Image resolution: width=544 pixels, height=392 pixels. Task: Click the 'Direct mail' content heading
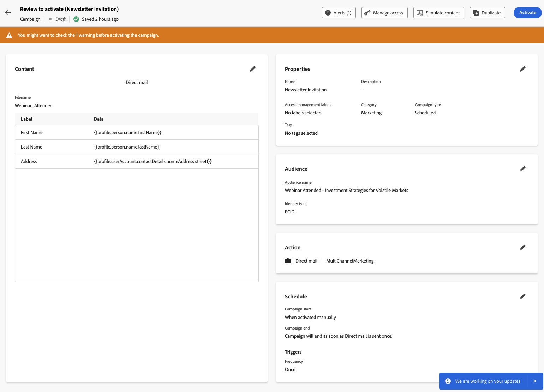(x=137, y=82)
